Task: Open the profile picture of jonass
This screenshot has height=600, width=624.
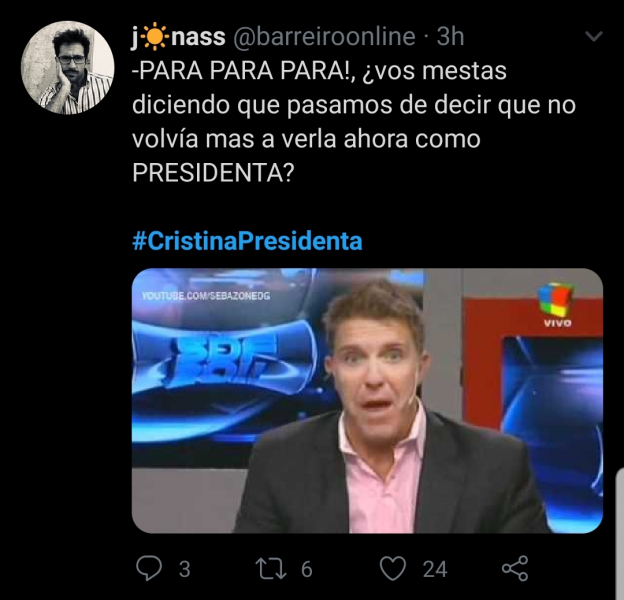Action: pyautogui.click(x=68, y=68)
